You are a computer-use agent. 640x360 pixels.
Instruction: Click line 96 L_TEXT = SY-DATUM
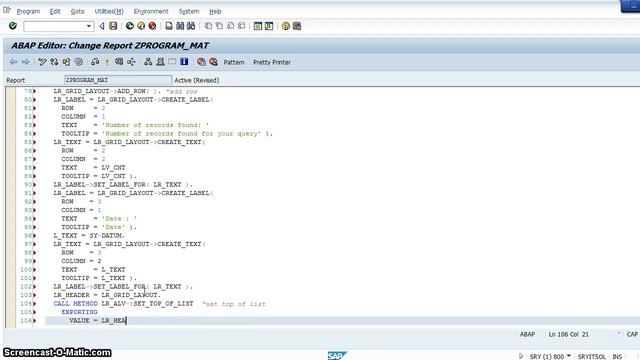(x=89, y=236)
